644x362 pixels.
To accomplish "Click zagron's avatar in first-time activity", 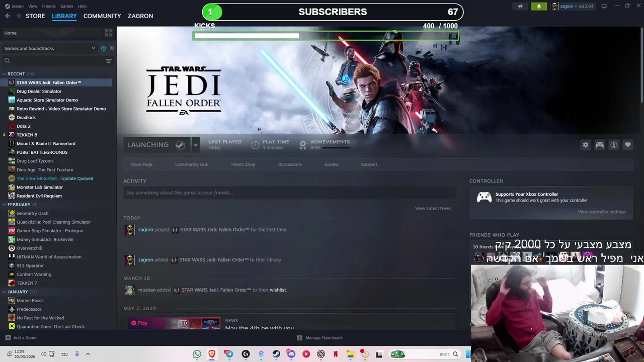I will pyautogui.click(x=130, y=230).
